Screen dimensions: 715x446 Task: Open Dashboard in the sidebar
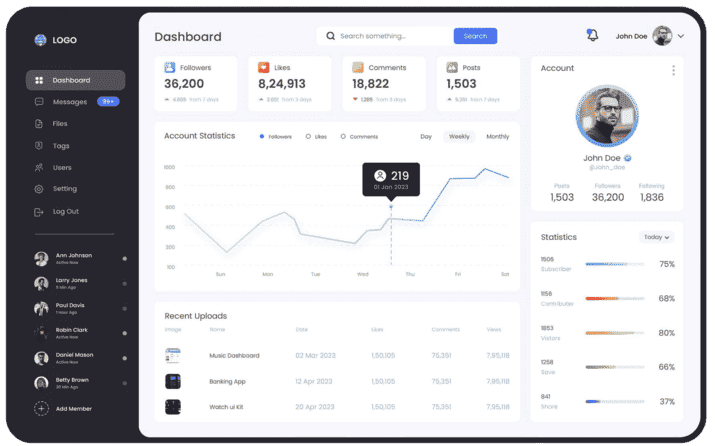click(x=75, y=80)
